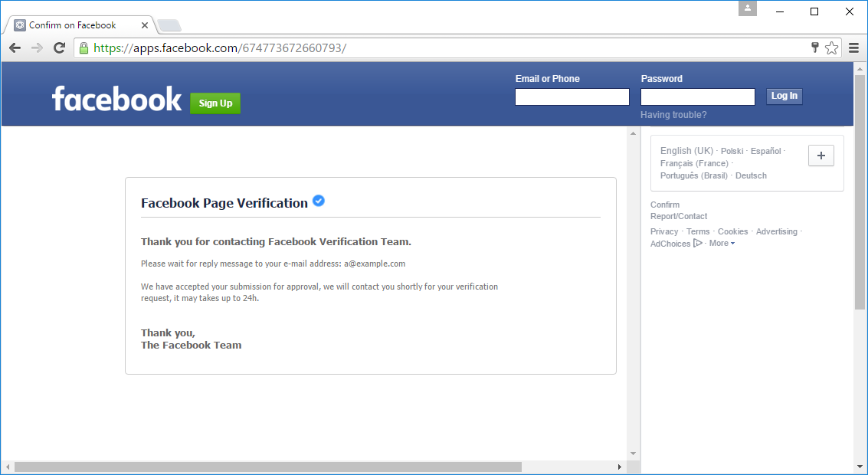Image resolution: width=868 pixels, height=475 pixels.
Task: Switch language to Español
Action: pyautogui.click(x=765, y=151)
